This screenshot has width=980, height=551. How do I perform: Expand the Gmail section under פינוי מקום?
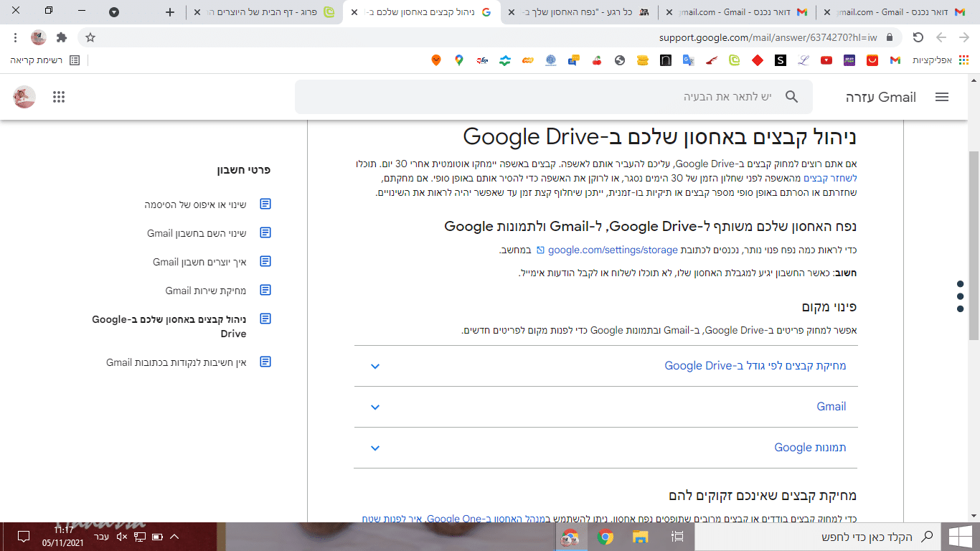click(606, 407)
